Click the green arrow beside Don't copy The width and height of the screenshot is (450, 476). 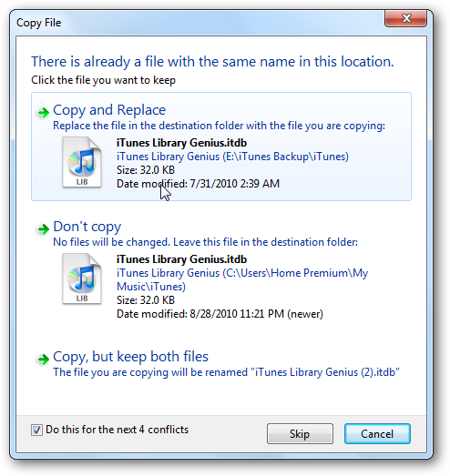tap(43, 228)
